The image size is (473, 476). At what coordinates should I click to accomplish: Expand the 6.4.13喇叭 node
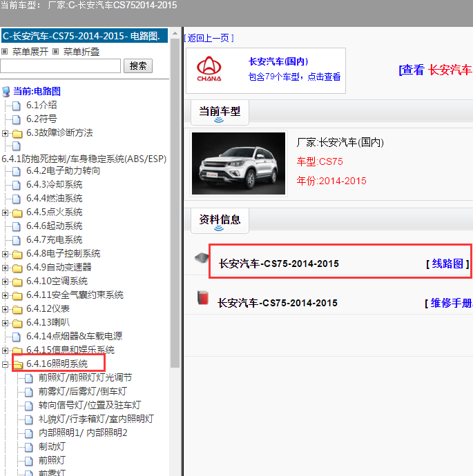tap(5, 323)
